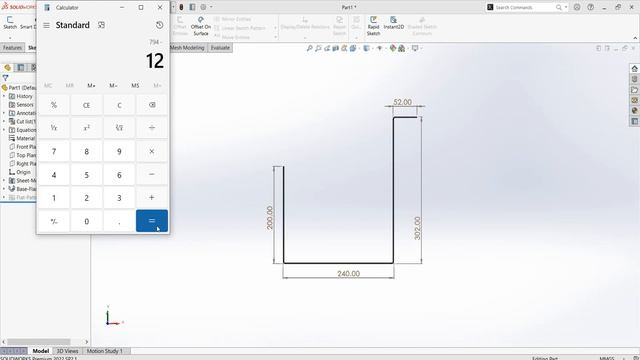Click the Calculator digit 5 key
The height and width of the screenshot is (360, 640).
pos(87,175)
